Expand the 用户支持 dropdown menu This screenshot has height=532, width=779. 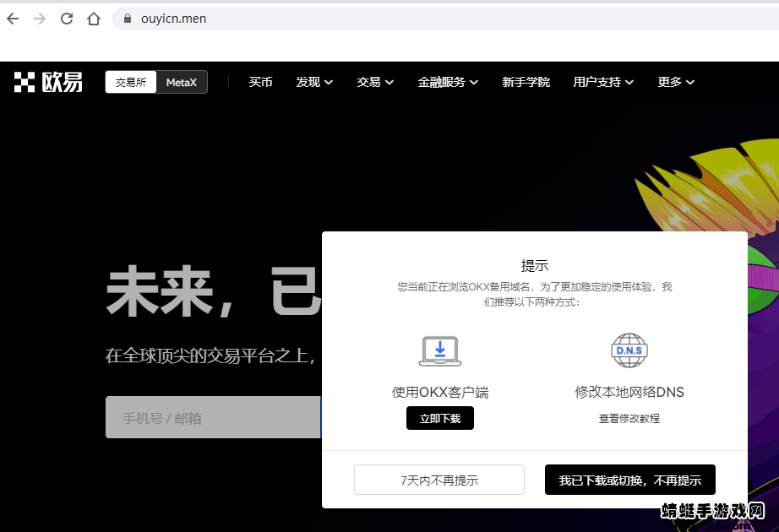click(603, 82)
